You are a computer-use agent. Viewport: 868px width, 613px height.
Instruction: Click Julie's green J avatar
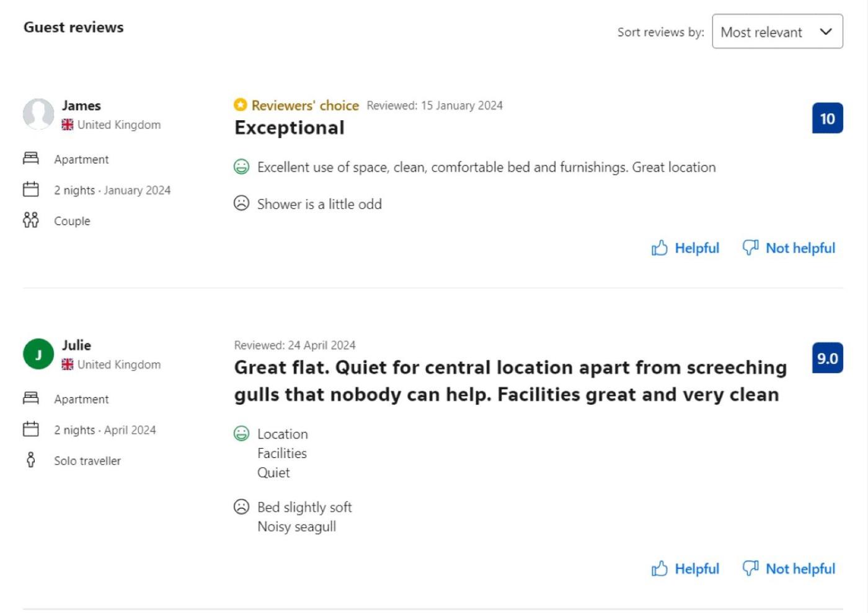click(x=38, y=354)
